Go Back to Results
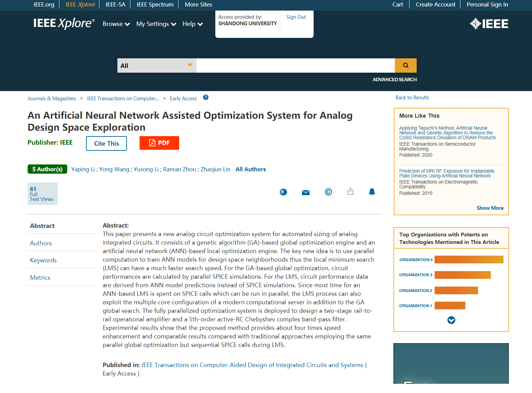Screen dimensions: 532x393 412,98
